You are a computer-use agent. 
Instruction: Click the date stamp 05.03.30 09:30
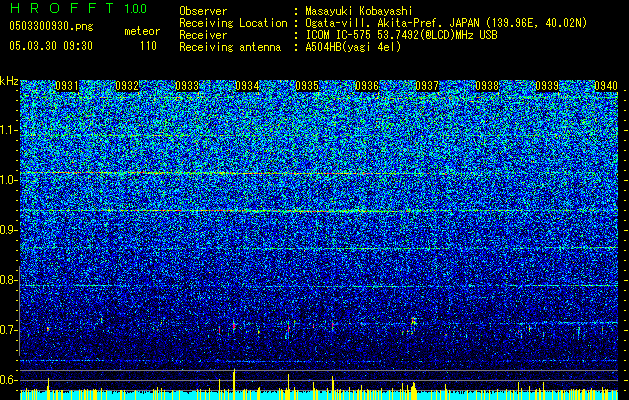[51, 46]
